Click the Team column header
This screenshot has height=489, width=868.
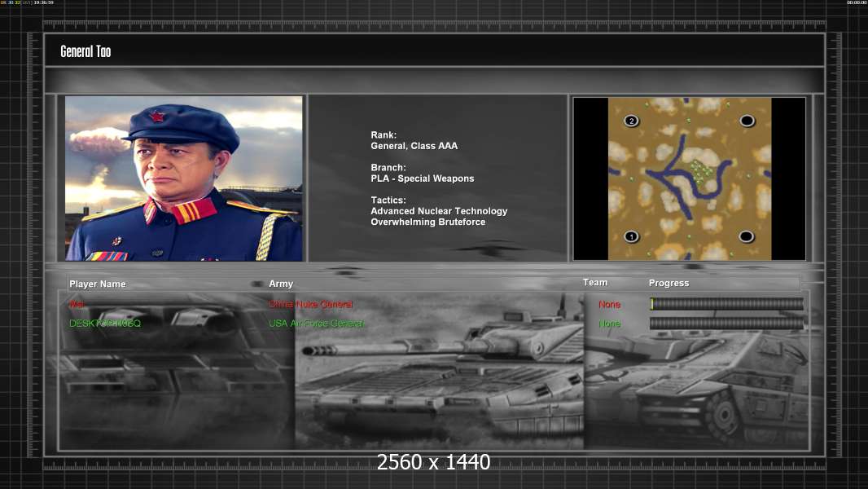595,282
